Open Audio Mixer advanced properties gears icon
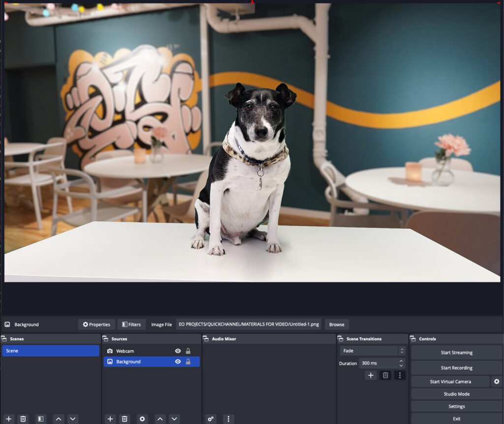 [x=211, y=419]
